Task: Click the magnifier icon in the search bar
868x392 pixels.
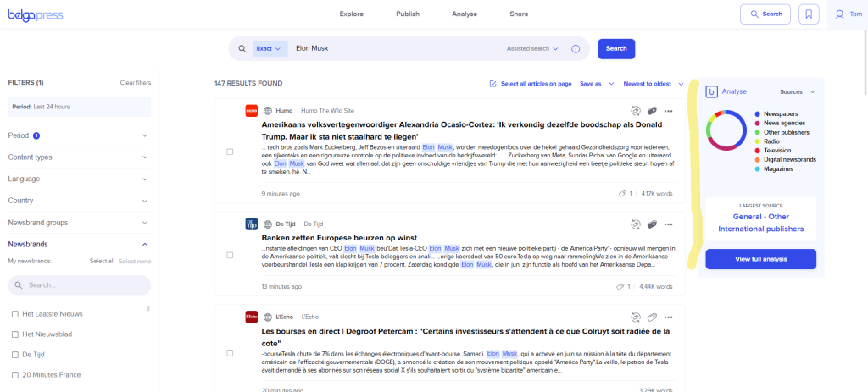Action: (x=242, y=48)
